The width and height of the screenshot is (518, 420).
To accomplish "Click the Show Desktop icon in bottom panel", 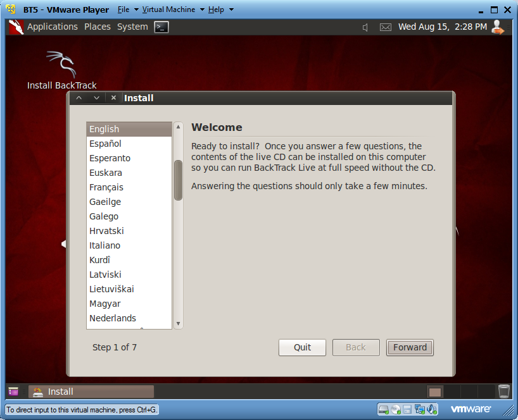I will (x=13, y=392).
